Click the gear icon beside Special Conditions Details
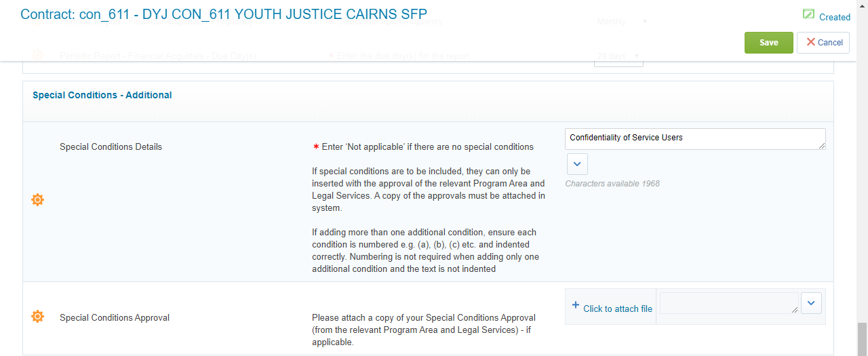Image resolution: width=868 pixels, height=356 pixels. click(x=38, y=200)
